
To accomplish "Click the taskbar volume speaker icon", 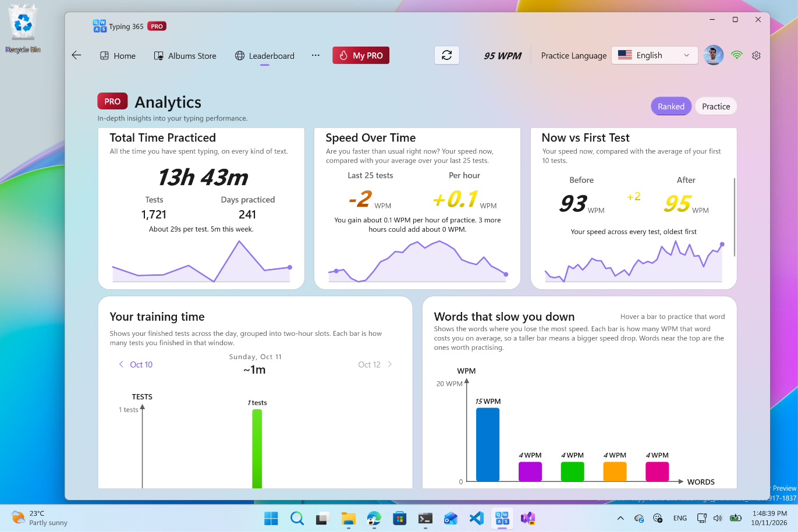I will (x=718, y=518).
